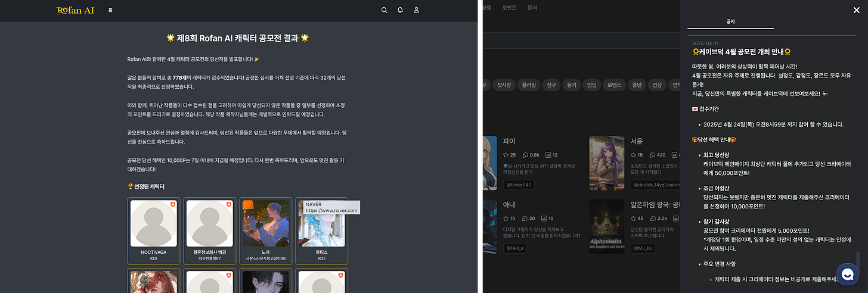
Task: Open the chat support bubble icon
Action: coord(847,274)
